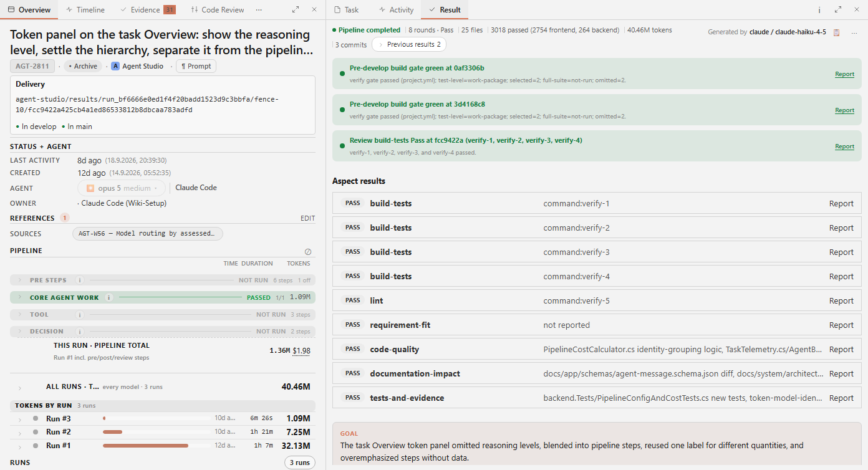This screenshot has width=868, height=470.
Task: Open the more options ellipsis beside the clipboard icon
Action: click(854, 32)
